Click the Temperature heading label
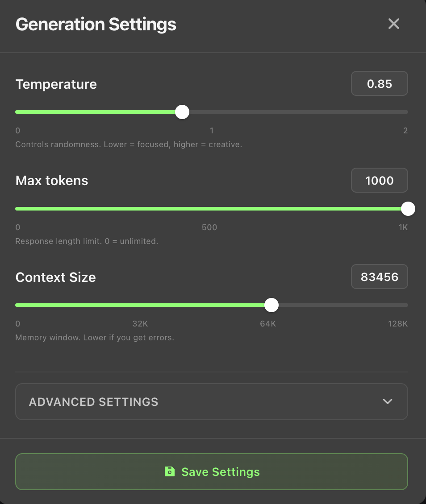 click(56, 84)
